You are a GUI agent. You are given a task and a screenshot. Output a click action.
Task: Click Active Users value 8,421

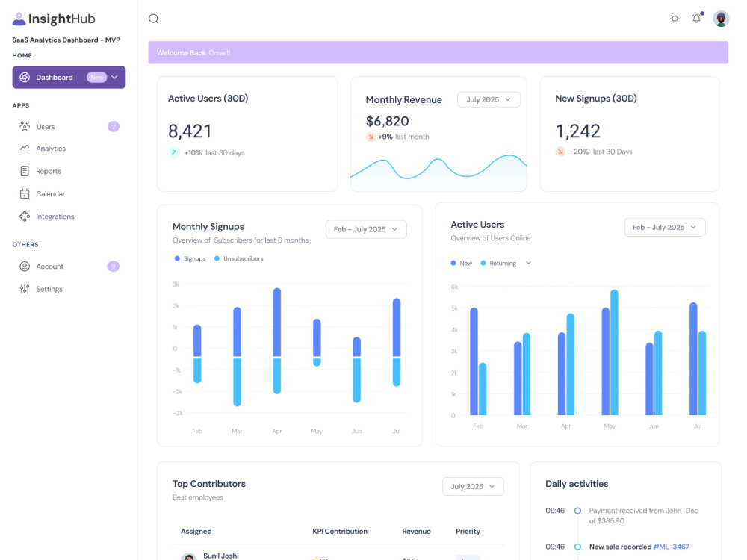point(190,131)
